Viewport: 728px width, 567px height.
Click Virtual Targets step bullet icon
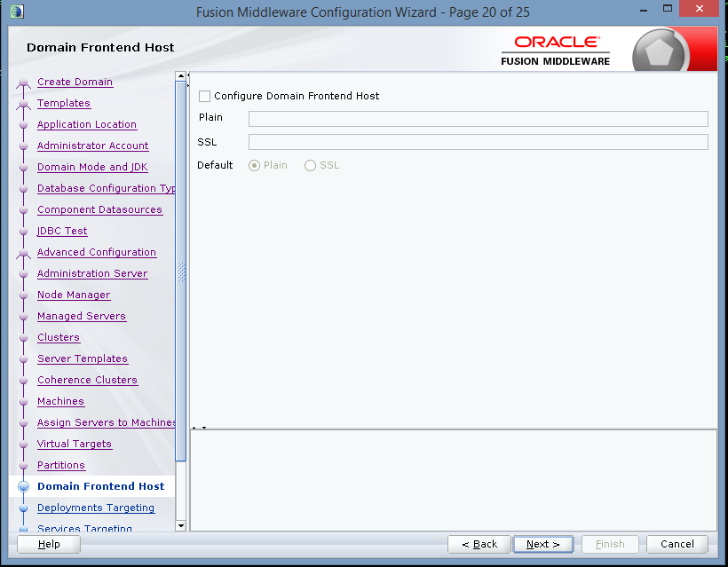[x=24, y=445]
